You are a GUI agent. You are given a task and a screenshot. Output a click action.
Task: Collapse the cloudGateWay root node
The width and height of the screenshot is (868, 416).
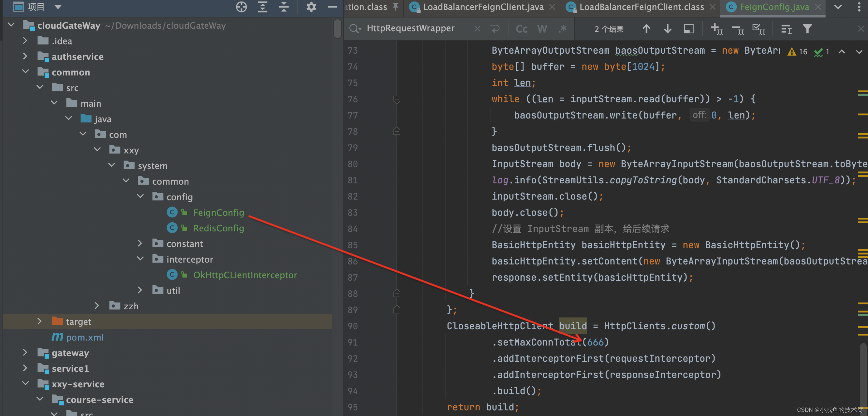pyautogui.click(x=11, y=25)
